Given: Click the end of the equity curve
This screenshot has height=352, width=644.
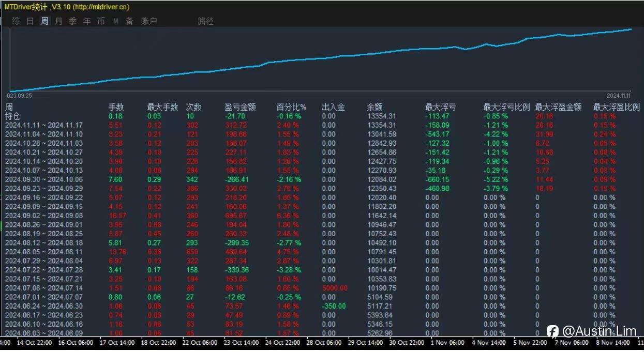Looking at the screenshot, I should coord(631,29).
